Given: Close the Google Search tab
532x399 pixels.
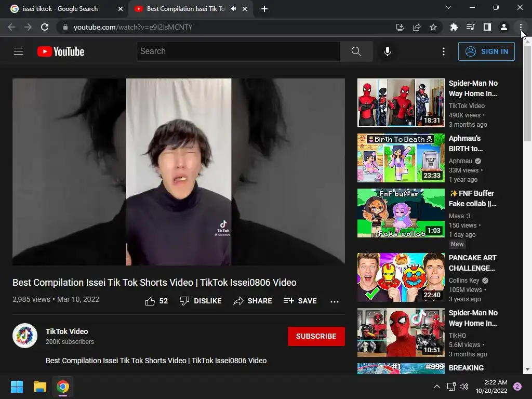Looking at the screenshot, I should tap(121, 9).
